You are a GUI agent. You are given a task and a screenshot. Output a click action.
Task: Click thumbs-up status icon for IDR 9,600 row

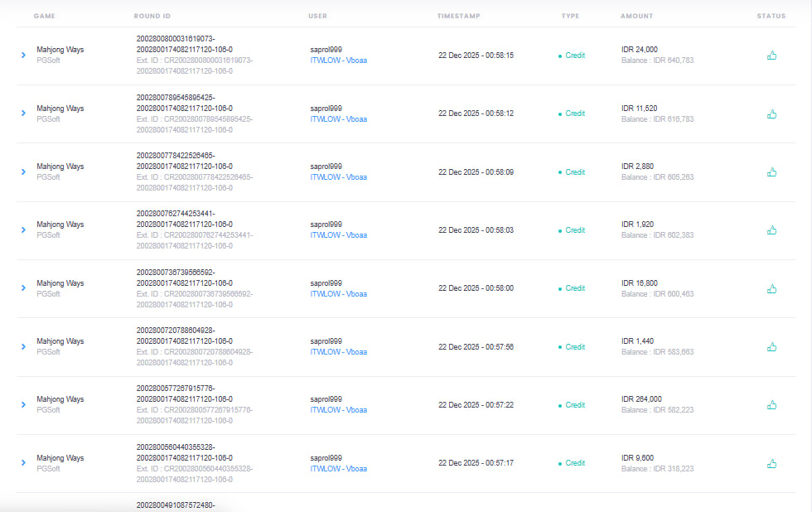click(771, 464)
